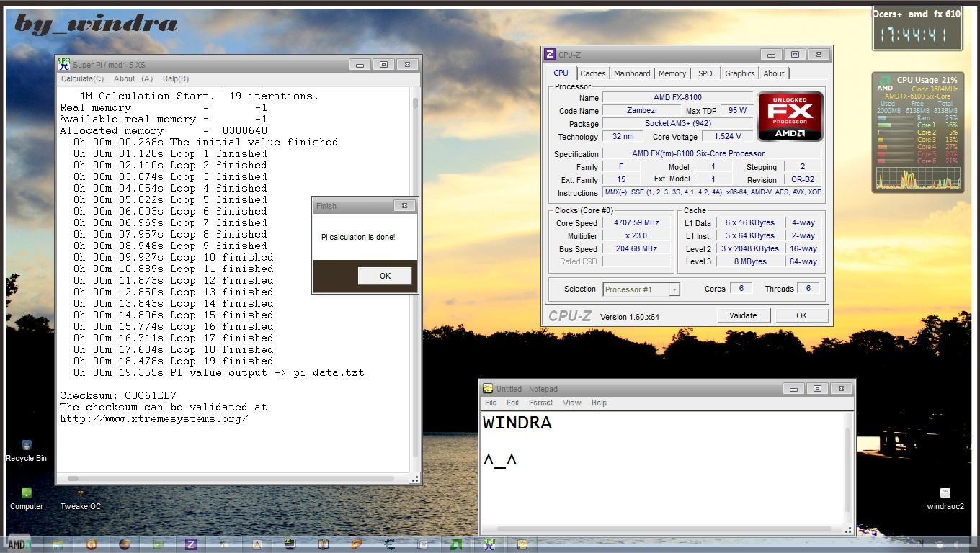980x553 pixels.
Task: Open the Computer desktop icon
Action: (27, 499)
